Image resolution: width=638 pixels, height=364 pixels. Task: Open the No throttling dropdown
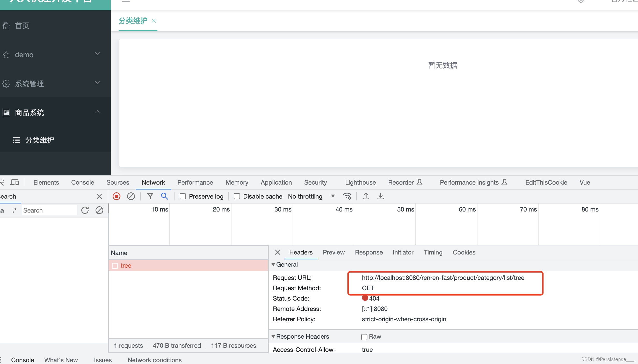[311, 196]
